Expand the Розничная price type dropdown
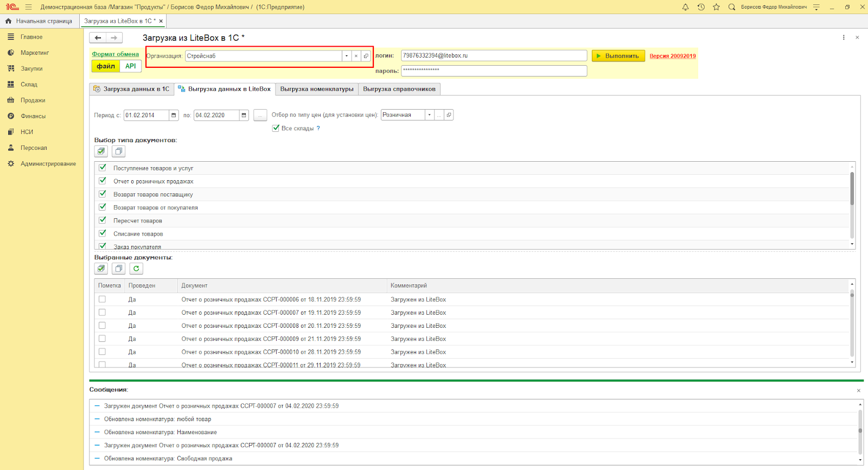Image resolution: width=868 pixels, height=470 pixels. pyautogui.click(x=429, y=115)
